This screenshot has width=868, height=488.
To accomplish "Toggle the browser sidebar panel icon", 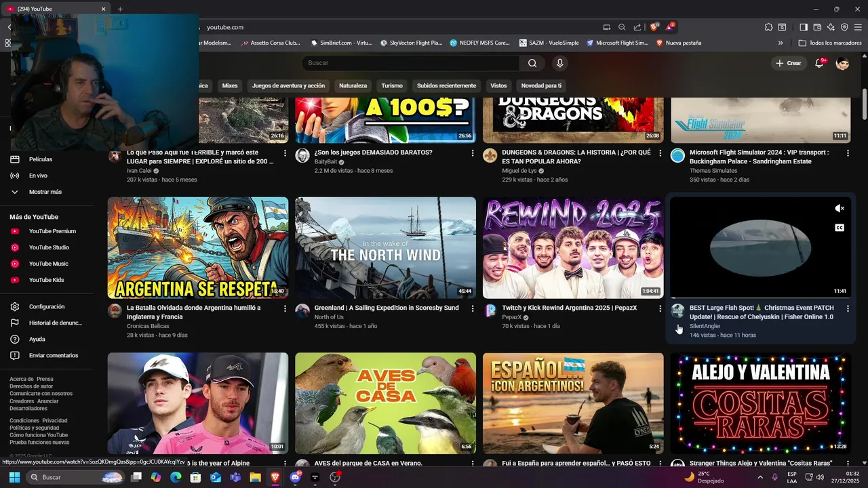I will point(804,27).
